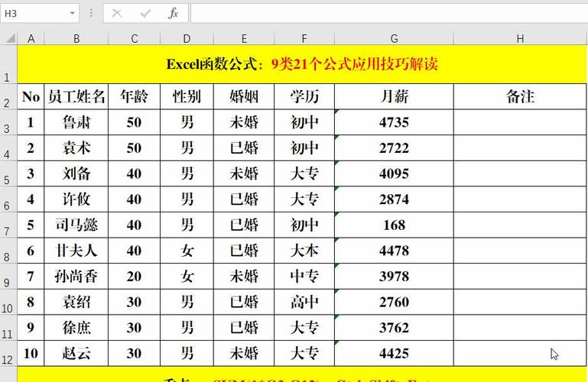Click the name cell '鲁肃'

coord(76,122)
